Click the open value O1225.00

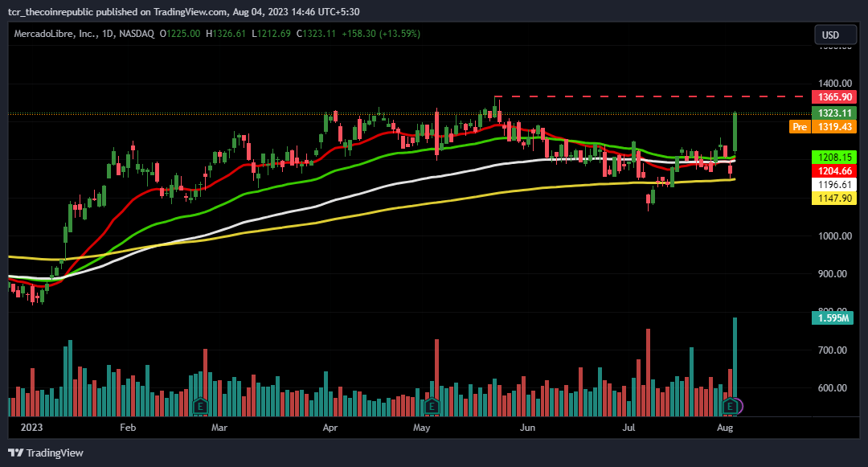coord(180,34)
